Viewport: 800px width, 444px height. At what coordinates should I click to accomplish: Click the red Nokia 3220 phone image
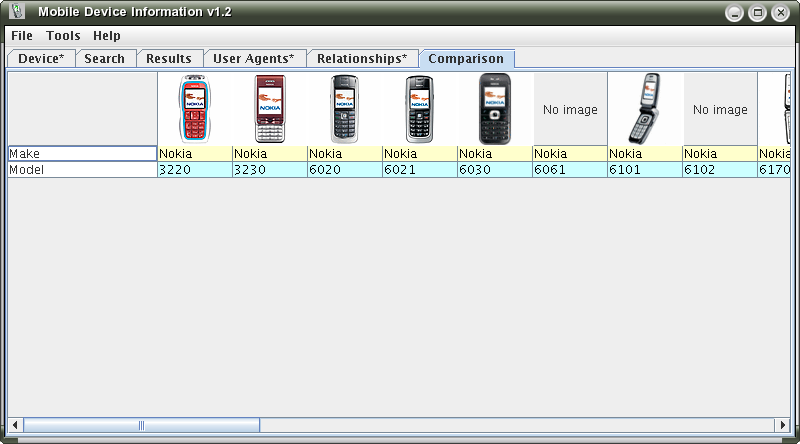tap(195, 109)
